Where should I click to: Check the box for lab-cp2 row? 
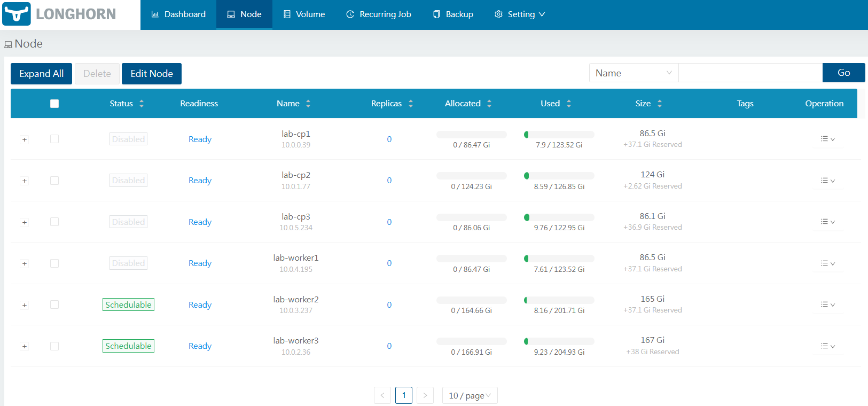54,181
